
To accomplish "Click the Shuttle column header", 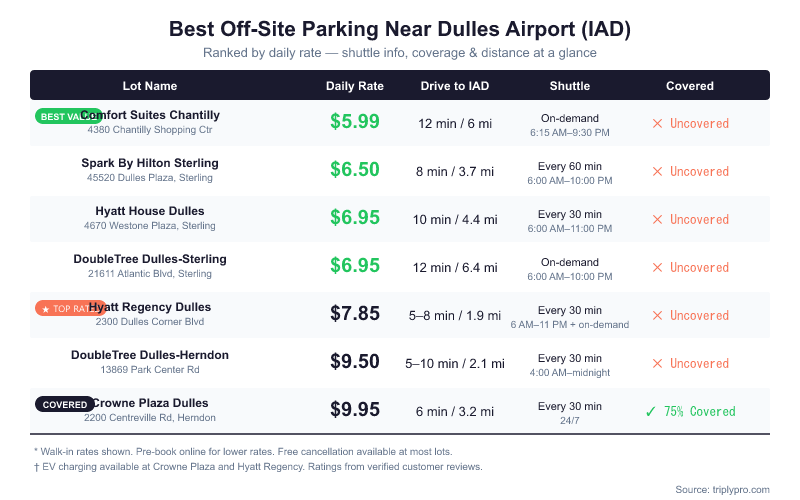I will 570,86.
